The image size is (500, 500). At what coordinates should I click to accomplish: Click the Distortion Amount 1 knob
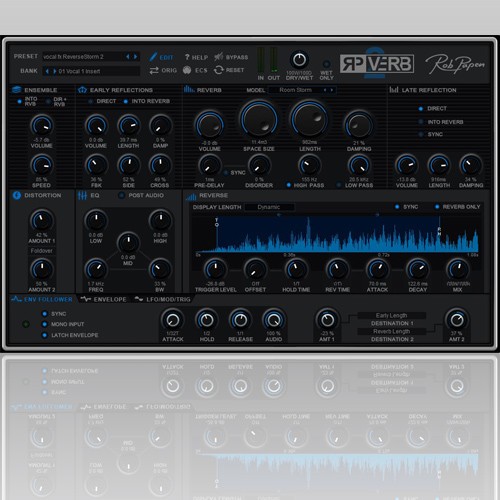click(x=42, y=220)
